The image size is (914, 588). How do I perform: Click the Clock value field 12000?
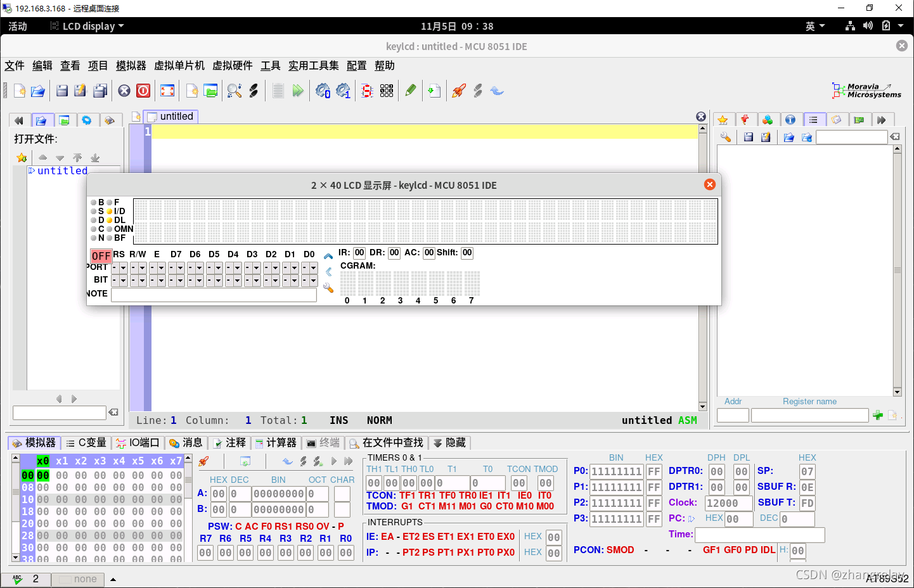tap(729, 502)
